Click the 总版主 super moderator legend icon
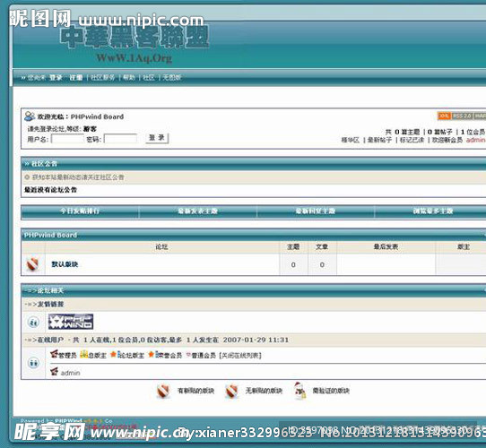The image size is (486, 448). pos(84,354)
